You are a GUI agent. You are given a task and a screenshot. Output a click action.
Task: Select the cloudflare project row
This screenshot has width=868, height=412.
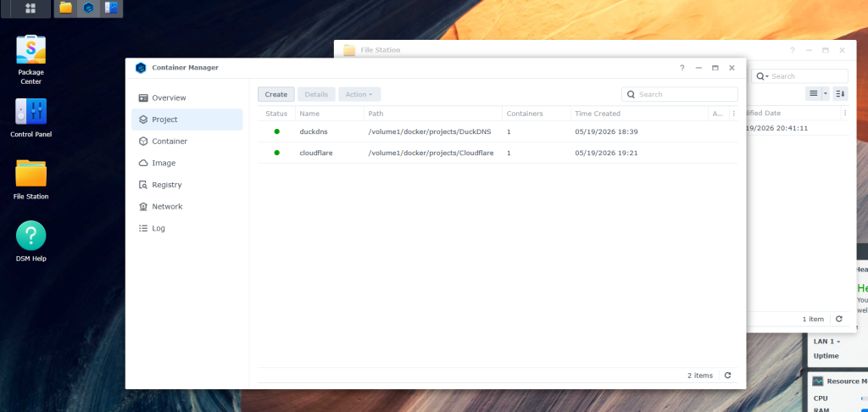tap(498, 153)
